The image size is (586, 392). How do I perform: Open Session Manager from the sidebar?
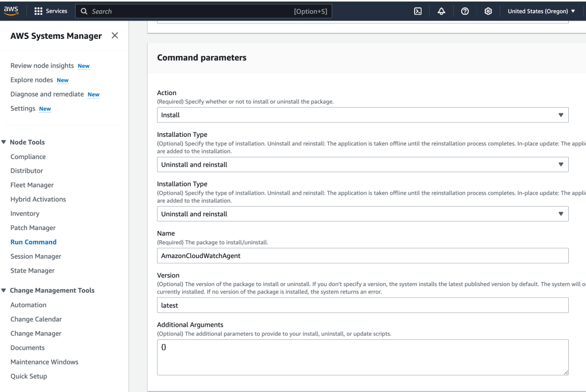(x=36, y=256)
